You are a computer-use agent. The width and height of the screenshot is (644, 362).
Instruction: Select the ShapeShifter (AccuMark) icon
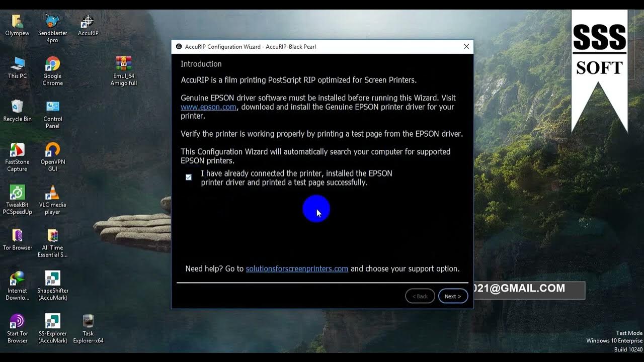[x=52, y=286]
